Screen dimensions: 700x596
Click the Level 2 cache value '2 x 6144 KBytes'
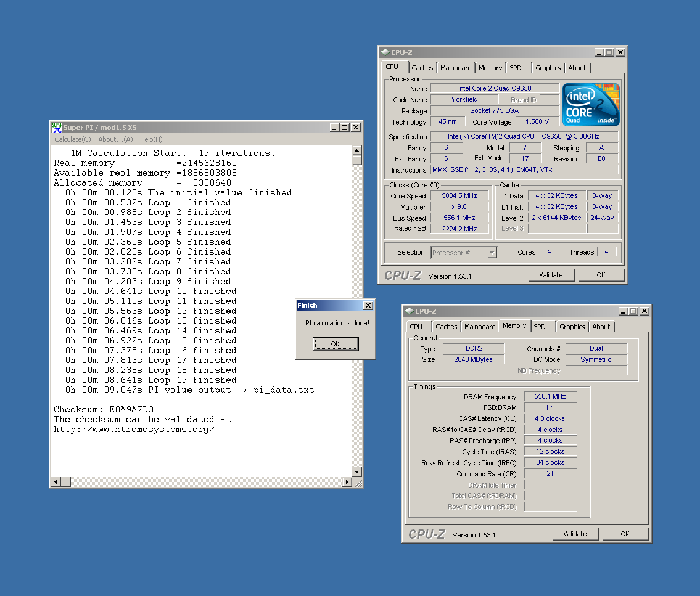click(x=557, y=218)
